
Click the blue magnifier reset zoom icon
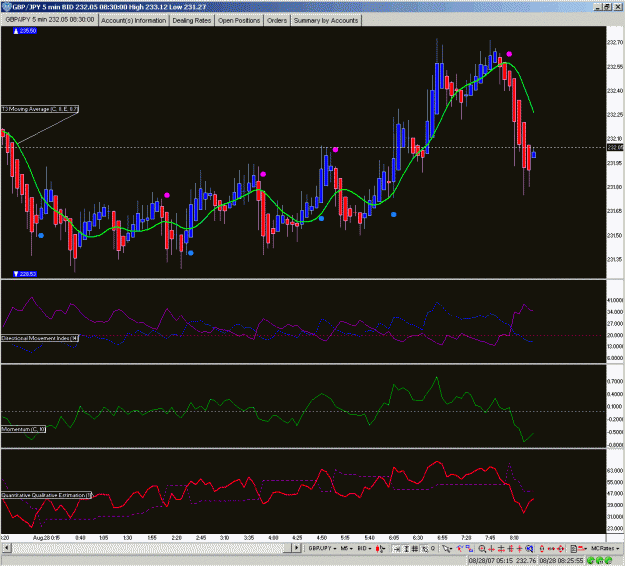coord(529,549)
